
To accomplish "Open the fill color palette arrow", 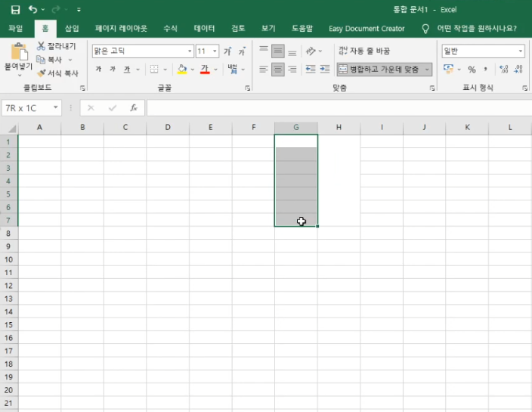I will (x=193, y=70).
